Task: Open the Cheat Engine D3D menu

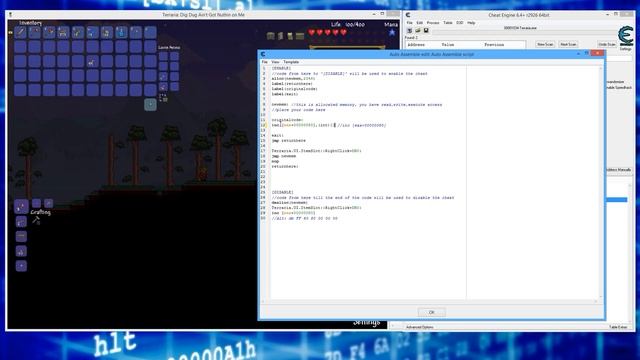Action: point(460,23)
